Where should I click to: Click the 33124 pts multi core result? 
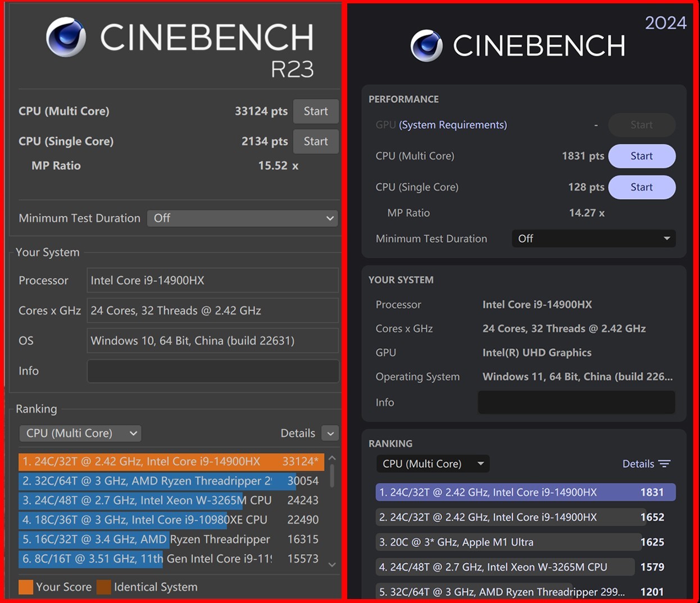point(261,111)
